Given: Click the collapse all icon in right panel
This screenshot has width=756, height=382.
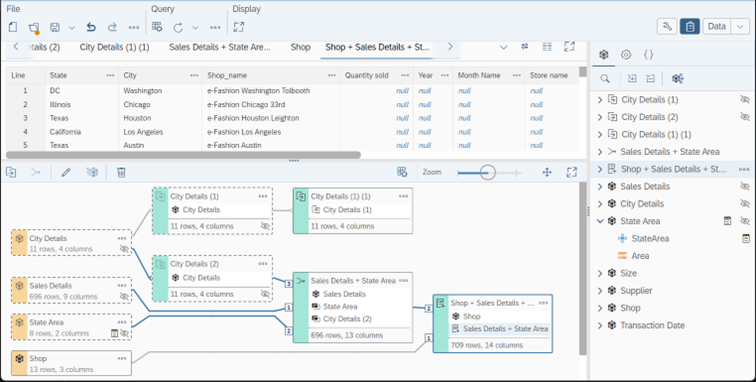Looking at the screenshot, I should point(650,79).
